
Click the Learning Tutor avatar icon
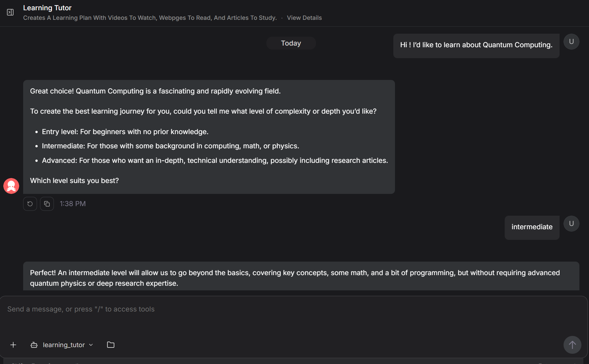point(11,186)
